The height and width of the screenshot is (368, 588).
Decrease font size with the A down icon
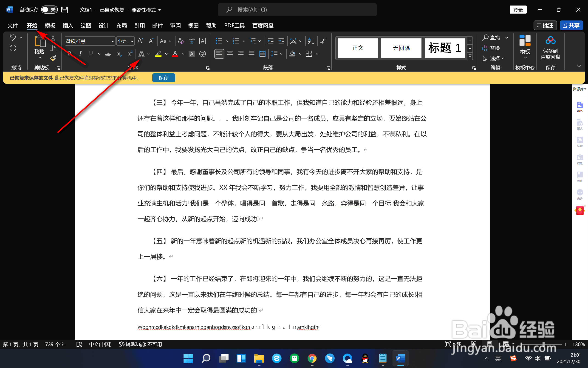pos(151,41)
